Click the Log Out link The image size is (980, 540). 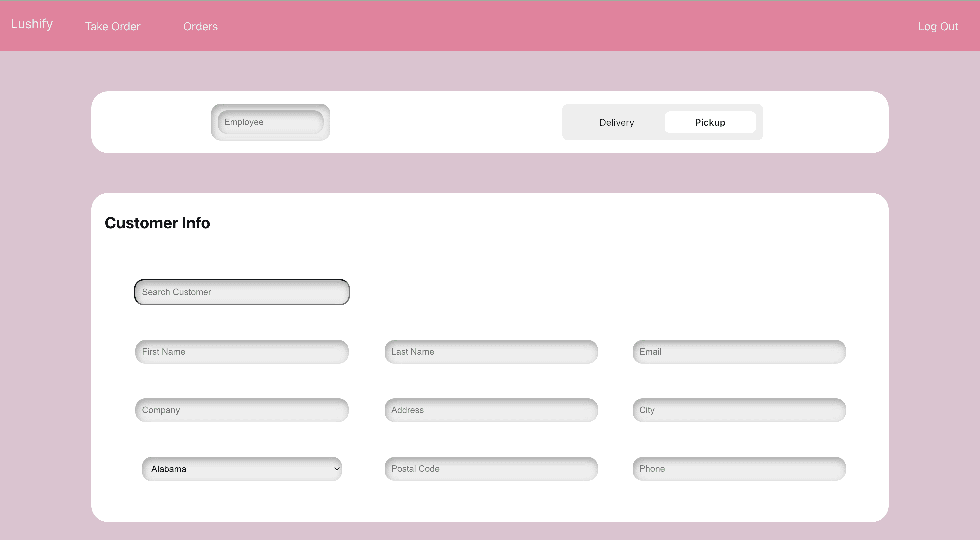(938, 26)
